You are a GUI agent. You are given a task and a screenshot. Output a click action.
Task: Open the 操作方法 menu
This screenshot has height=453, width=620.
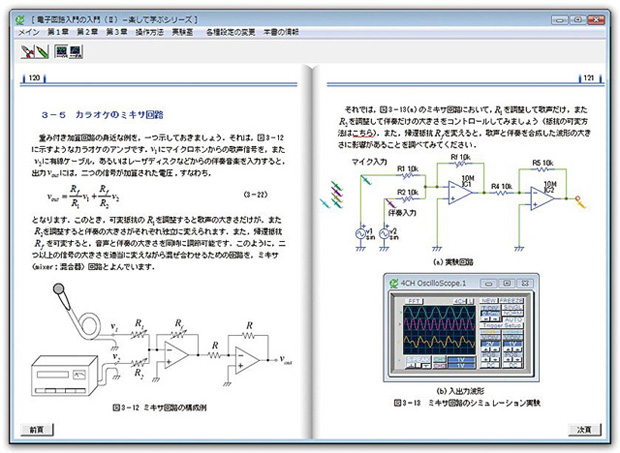(148, 32)
